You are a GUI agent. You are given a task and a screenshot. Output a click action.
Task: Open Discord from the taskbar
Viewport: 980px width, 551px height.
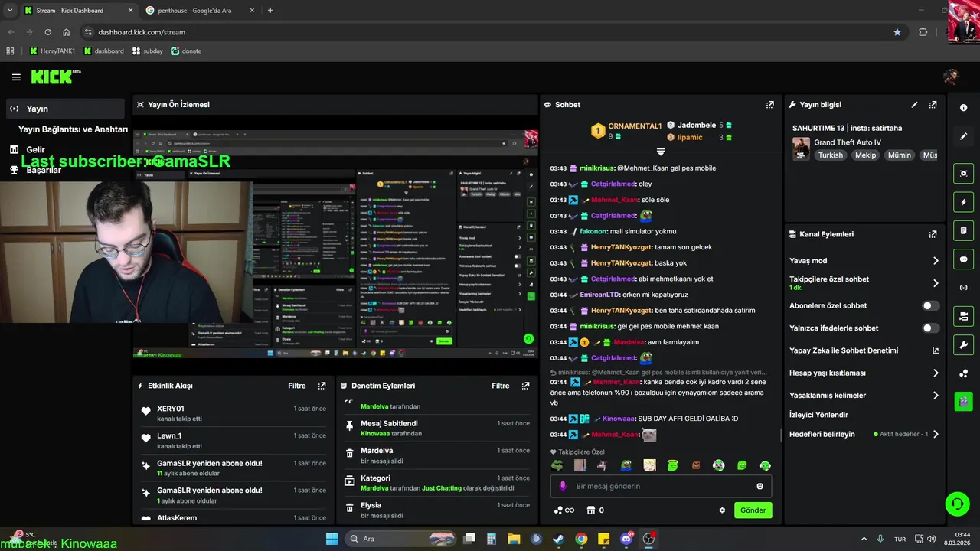pos(627,539)
